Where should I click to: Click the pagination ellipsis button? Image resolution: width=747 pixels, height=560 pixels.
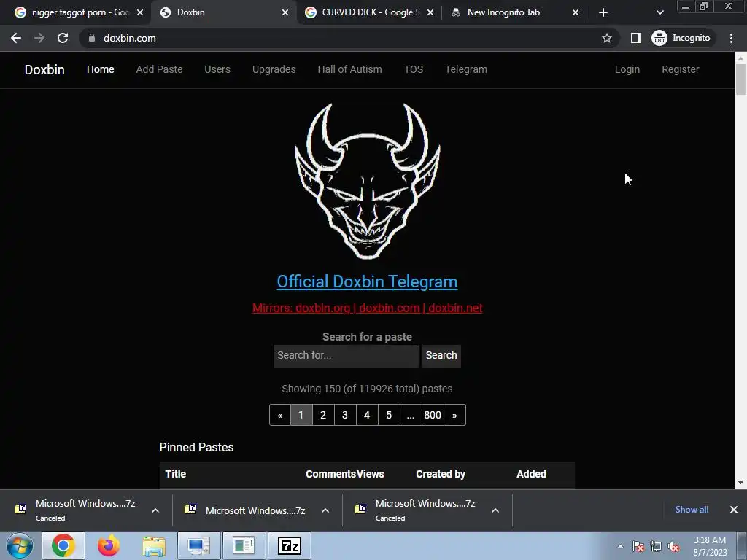[x=411, y=415]
